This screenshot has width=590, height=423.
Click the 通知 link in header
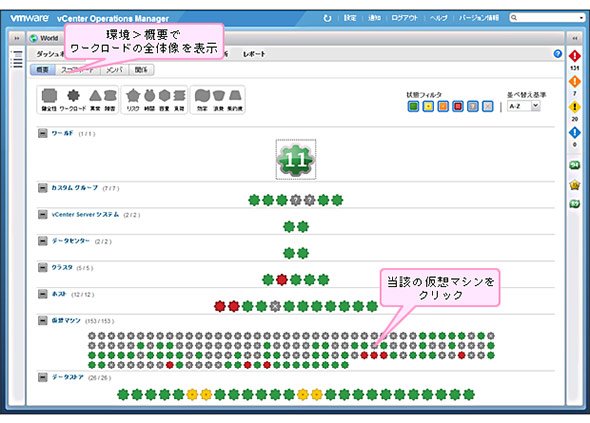[374, 18]
